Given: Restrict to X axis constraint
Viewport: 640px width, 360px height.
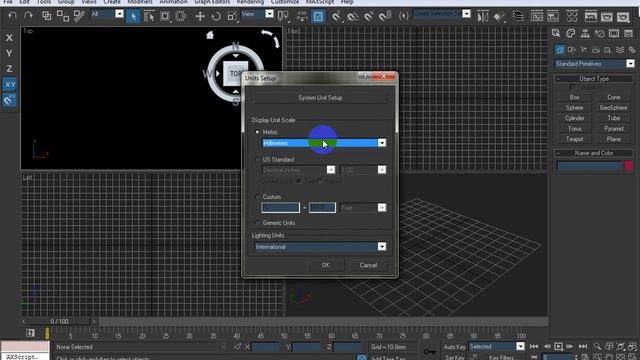Looking at the screenshot, I should coord(9,38).
